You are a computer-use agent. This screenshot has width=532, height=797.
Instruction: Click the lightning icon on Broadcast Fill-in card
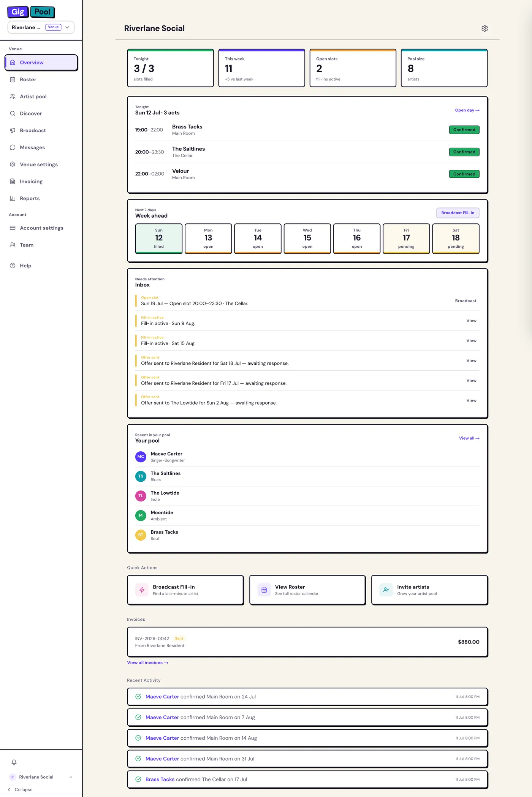coord(142,590)
